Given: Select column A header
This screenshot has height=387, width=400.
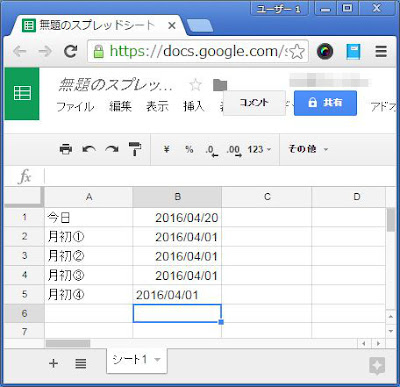Looking at the screenshot, I should [x=89, y=197].
